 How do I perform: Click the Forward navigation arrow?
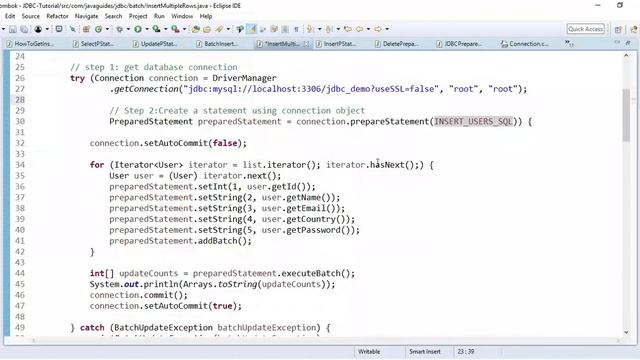378,29
